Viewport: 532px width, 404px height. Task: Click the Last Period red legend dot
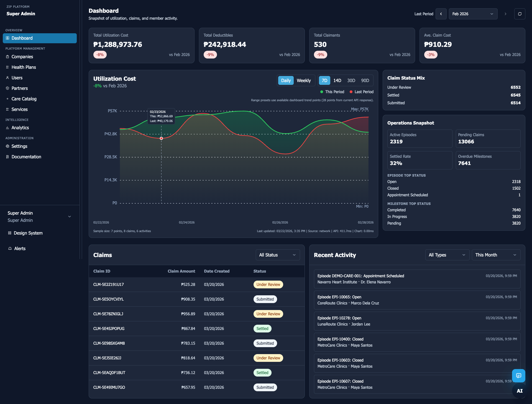point(351,92)
